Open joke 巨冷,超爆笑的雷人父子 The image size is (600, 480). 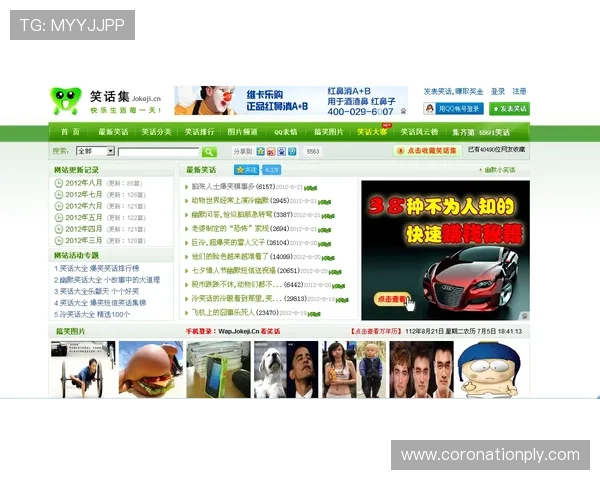[228, 243]
